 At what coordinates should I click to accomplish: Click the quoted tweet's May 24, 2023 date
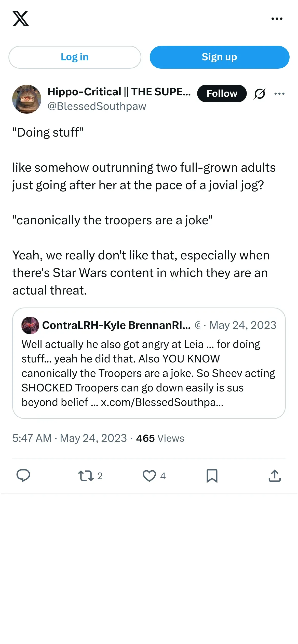pyautogui.click(x=243, y=325)
